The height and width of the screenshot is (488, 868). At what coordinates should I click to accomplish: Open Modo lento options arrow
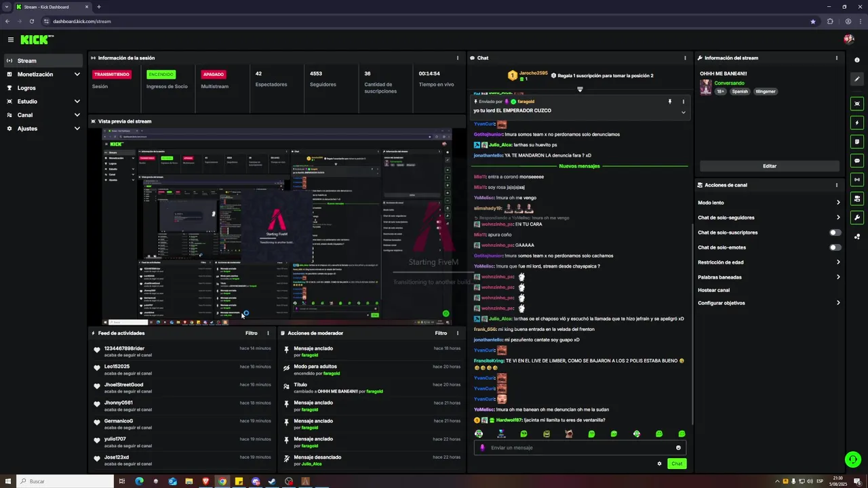pos(838,203)
